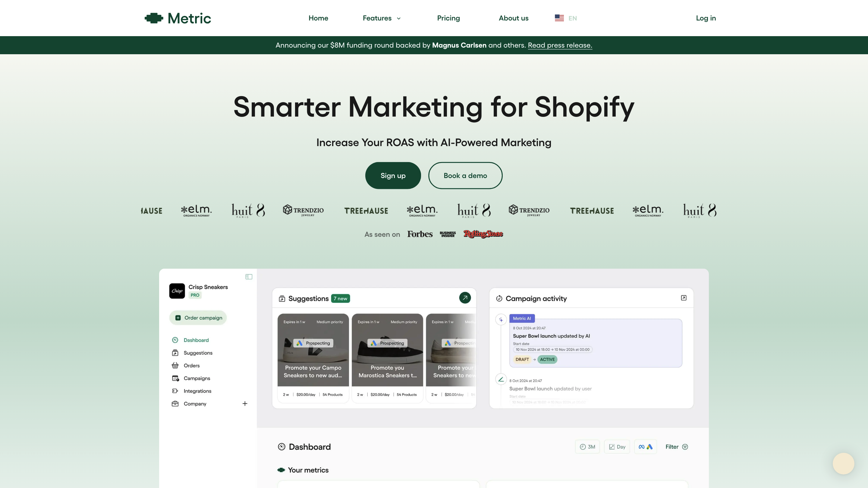Click the Sign up button
The image size is (868, 488).
tap(393, 175)
